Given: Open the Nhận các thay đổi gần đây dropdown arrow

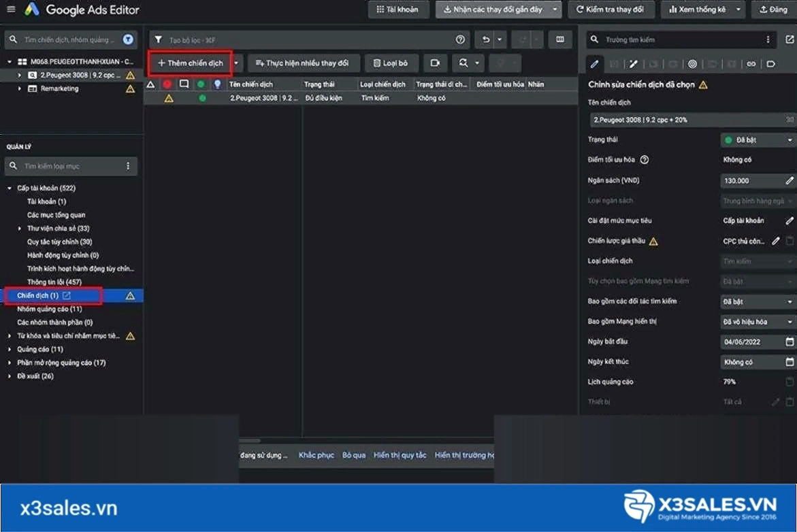Looking at the screenshot, I should coord(555,9).
